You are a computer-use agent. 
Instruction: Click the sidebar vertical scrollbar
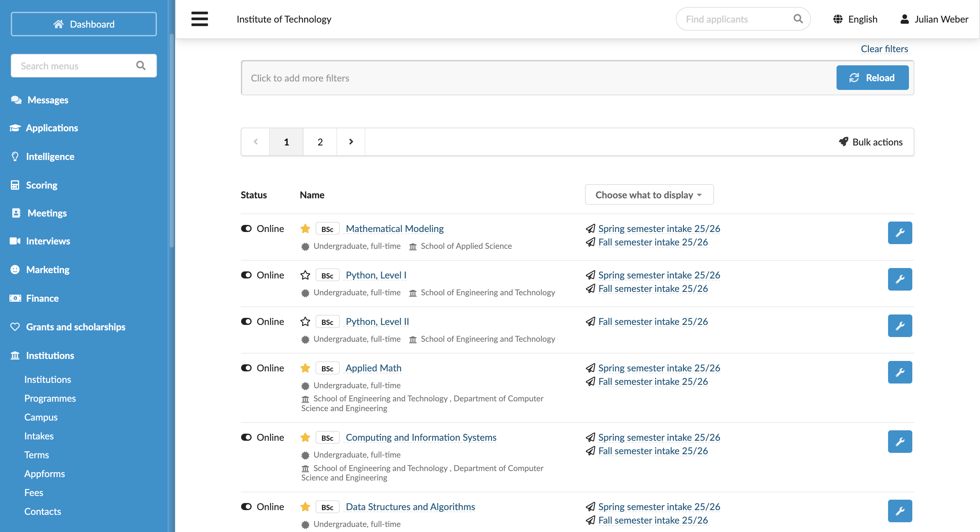[x=171, y=141]
